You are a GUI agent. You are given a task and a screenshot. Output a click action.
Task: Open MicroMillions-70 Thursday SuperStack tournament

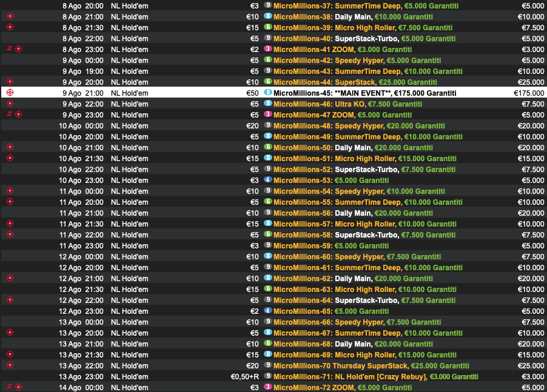point(371,366)
